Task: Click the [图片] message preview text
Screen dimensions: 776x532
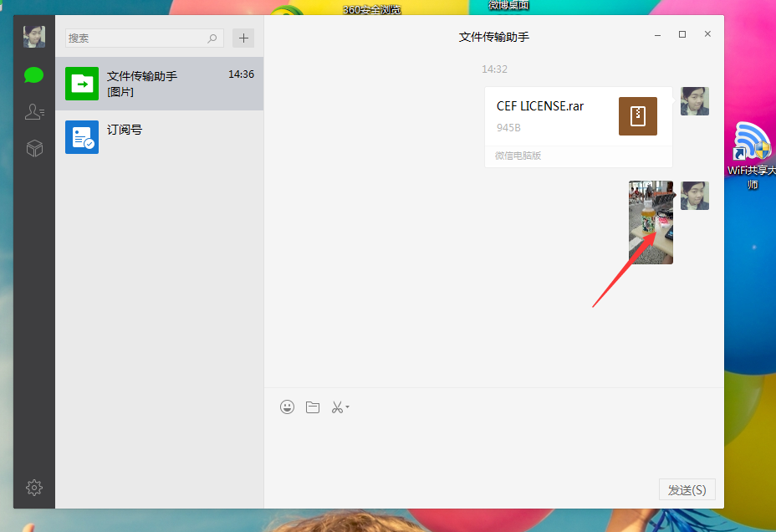Action: click(120, 92)
